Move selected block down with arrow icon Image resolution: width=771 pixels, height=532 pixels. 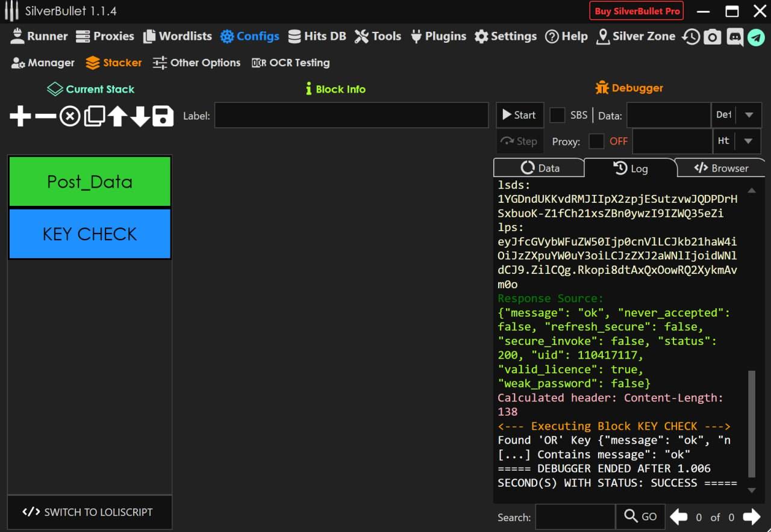click(140, 116)
